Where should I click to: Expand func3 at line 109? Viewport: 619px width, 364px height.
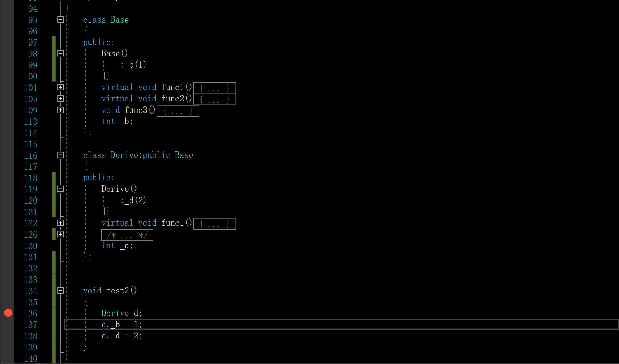60,110
